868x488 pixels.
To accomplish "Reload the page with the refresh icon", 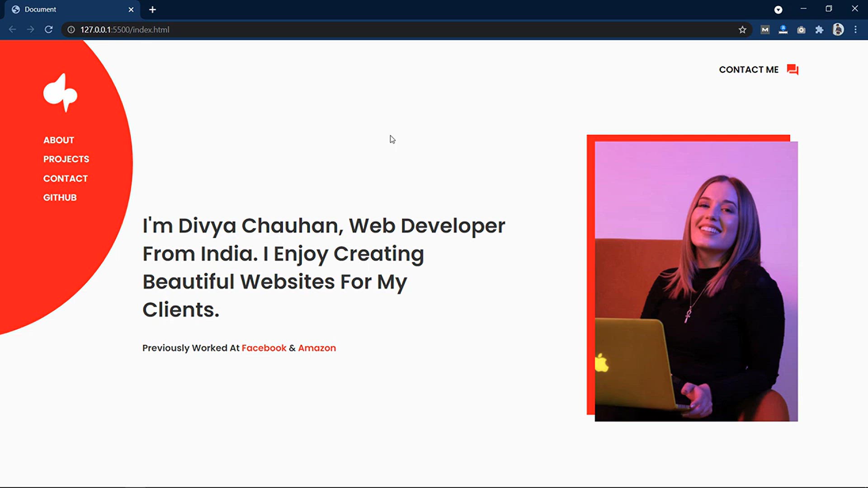I will pyautogui.click(x=49, y=29).
